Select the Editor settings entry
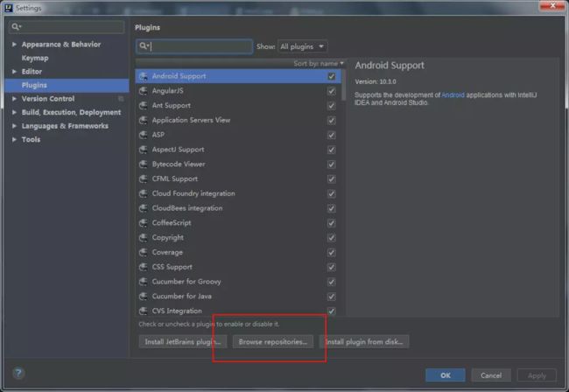Image resolution: width=569 pixels, height=392 pixels. click(32, 72)
